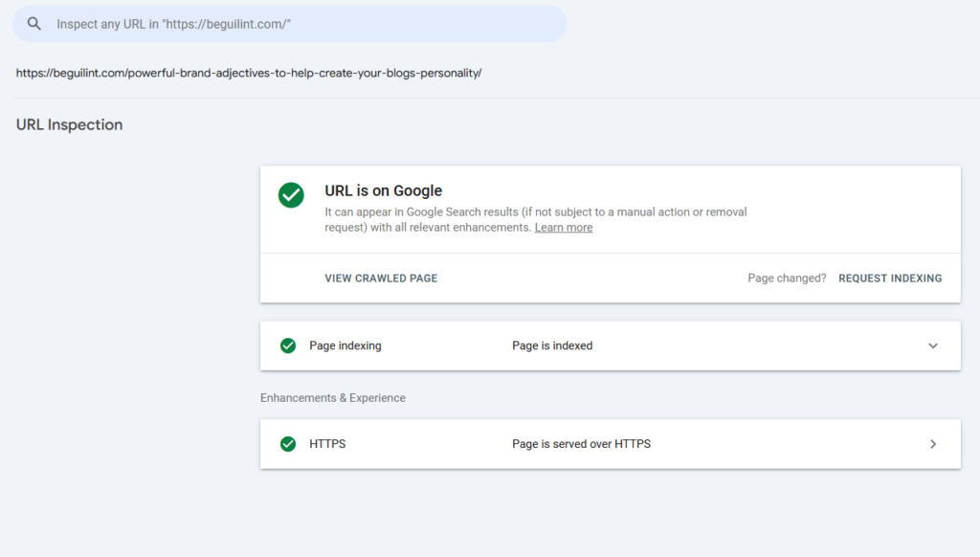The height and width of the screenshot is (557, 980).
Task: Open HTTPS details with the right arrow
Action: pyautogui.click(x=932, y=444)
